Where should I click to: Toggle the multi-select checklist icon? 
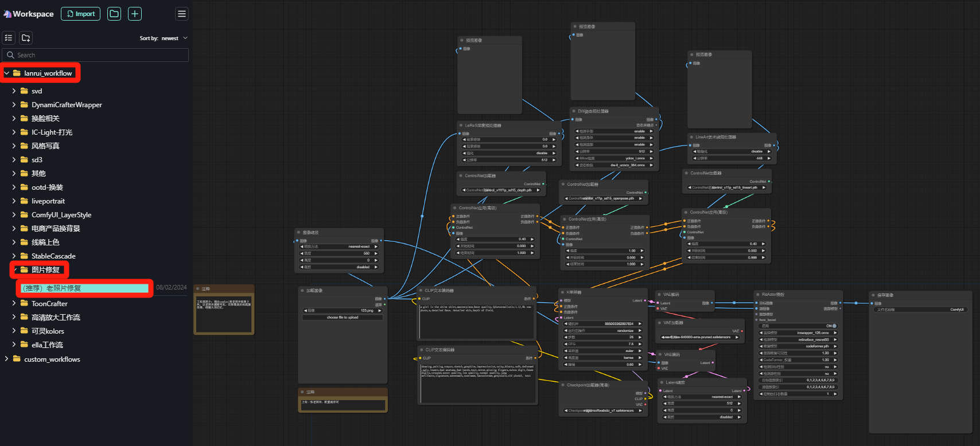[x=9, y=38]
